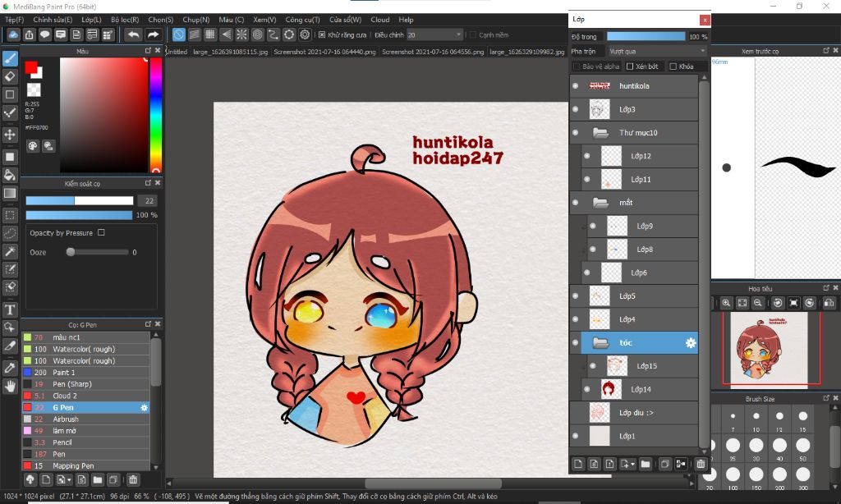Enable radial snap guide
The height and width of the screenshot is (504, 841).
pyautogui.click(x=242, y=34)
